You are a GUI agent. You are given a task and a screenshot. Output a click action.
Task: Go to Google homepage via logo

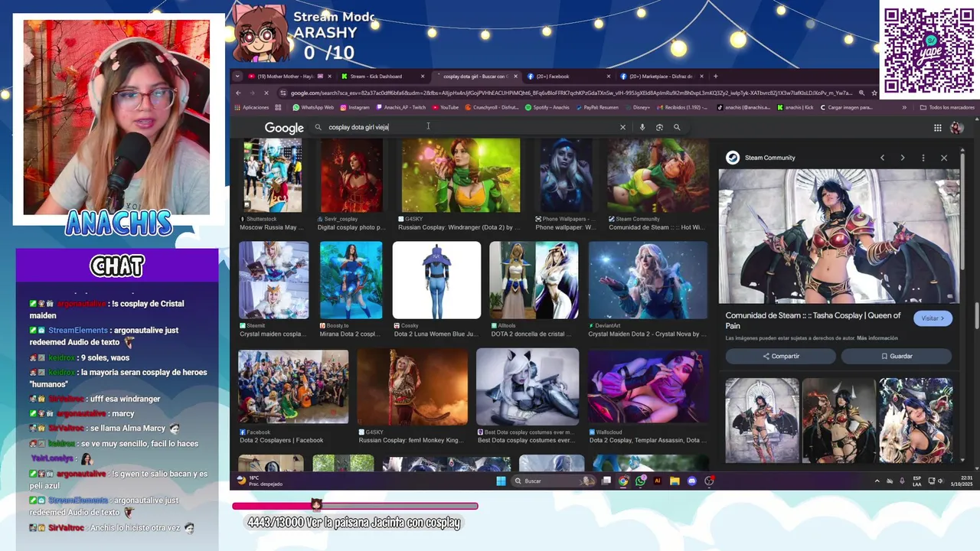point(284,128)
